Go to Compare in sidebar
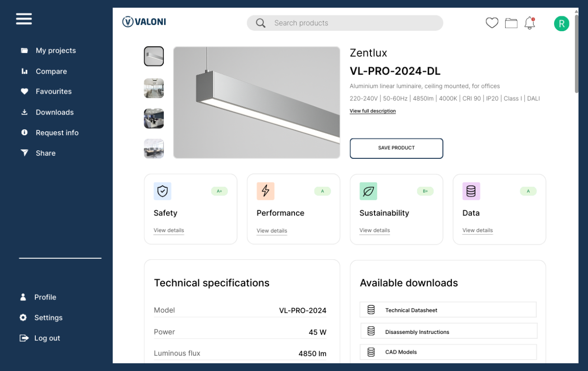Screen dimensions: 588x371 [x=52, y=71]
